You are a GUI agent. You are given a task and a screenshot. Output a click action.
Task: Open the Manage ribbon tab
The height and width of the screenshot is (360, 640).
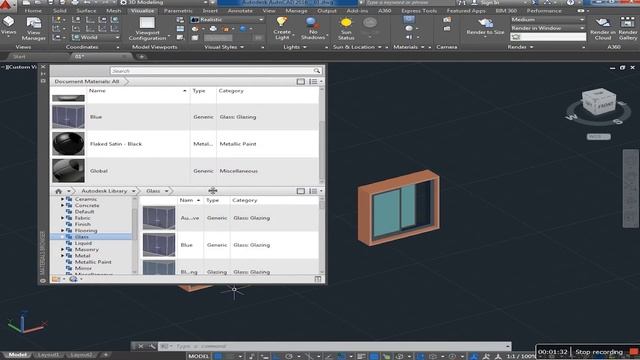click(296, 11)
